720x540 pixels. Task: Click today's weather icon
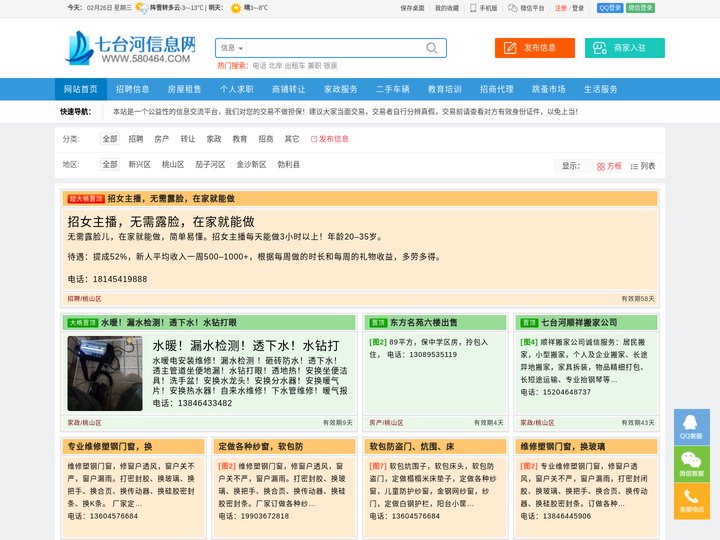(142, 8)
